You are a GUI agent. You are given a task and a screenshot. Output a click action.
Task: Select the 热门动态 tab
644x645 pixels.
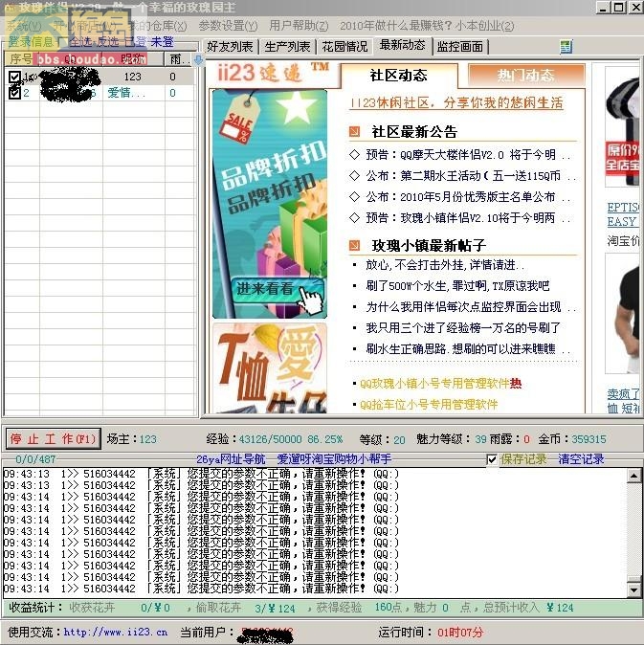click(x=526, y=76)
